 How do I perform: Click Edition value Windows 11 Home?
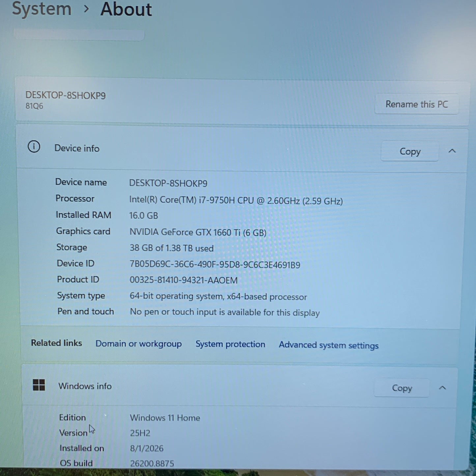coord(165,418)
